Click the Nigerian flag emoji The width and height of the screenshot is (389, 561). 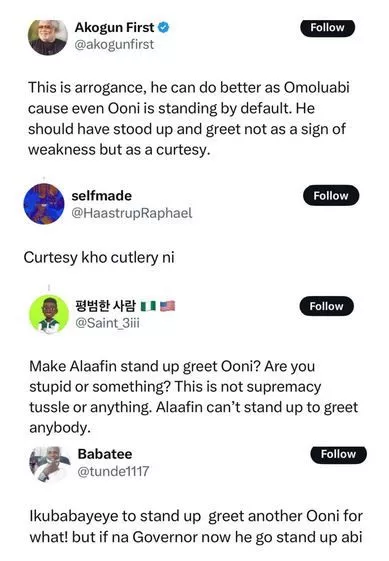[x=148, y=306]
